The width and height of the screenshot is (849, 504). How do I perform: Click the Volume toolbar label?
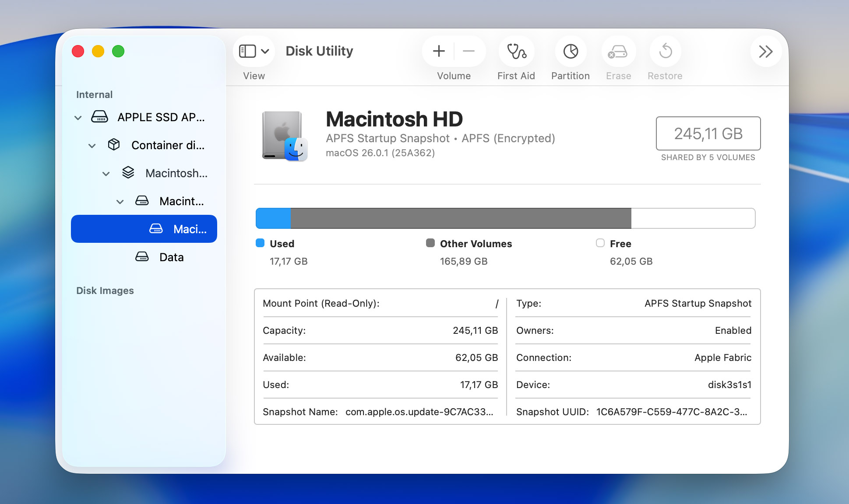tap(454, 76)
